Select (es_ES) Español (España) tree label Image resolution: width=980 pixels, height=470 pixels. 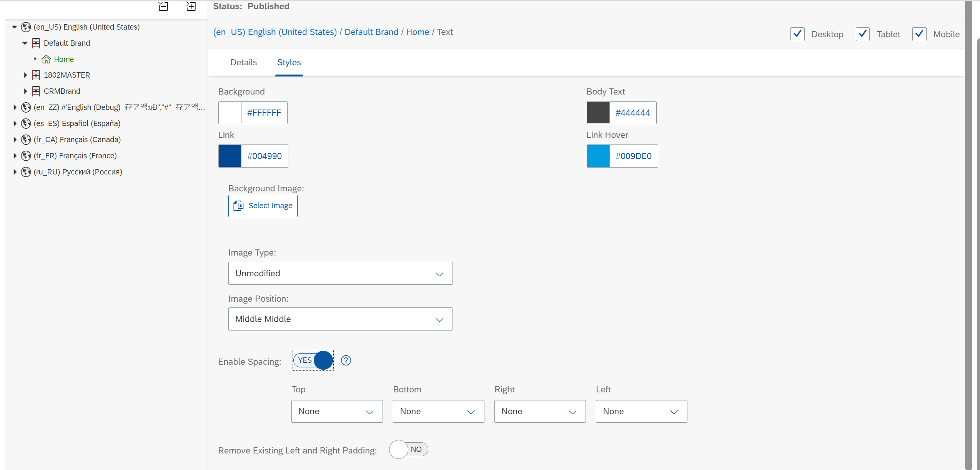coord(77,123)
